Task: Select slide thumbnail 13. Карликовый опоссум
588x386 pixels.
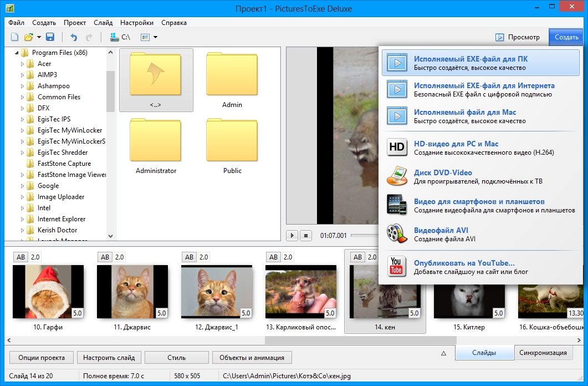Action: click(301, 292)
